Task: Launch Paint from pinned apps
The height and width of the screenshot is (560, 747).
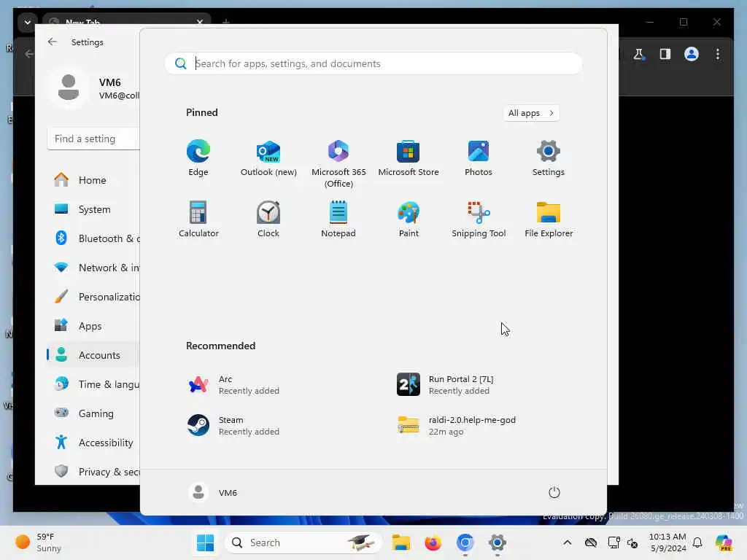Action: click(409, 219)
